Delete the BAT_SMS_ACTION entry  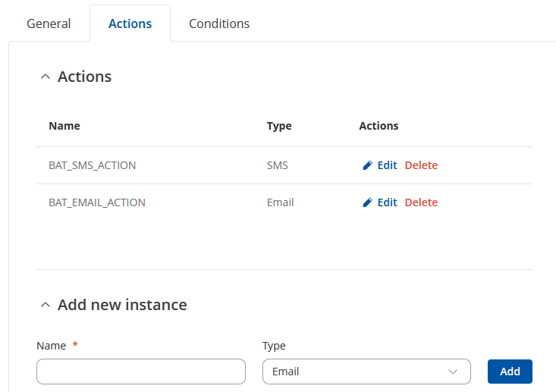(x=421, y=165)
